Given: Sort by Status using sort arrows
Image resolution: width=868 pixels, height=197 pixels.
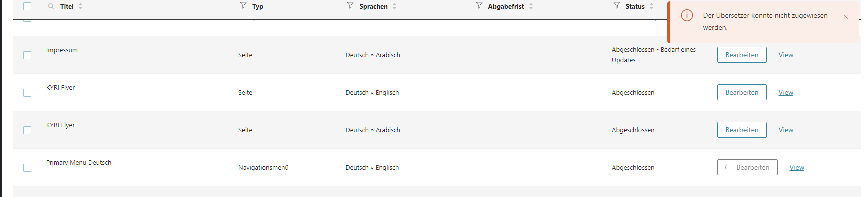Looking at the screenshot, I should coord(652,6).
